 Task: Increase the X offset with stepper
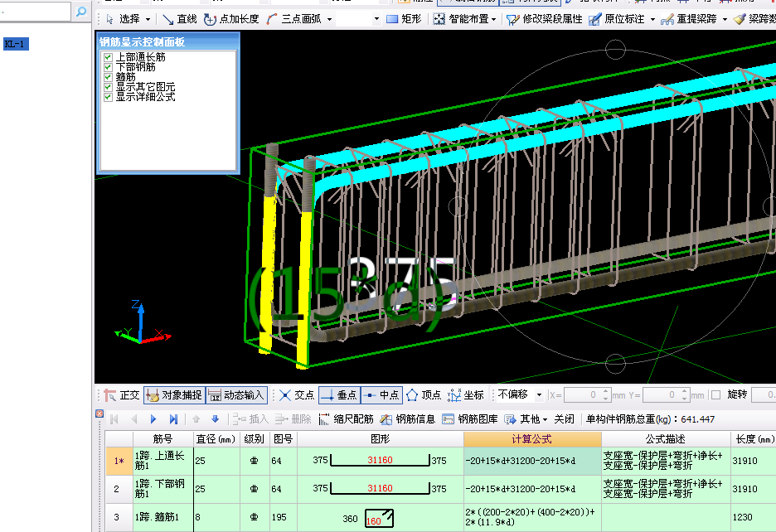point(606,391)
